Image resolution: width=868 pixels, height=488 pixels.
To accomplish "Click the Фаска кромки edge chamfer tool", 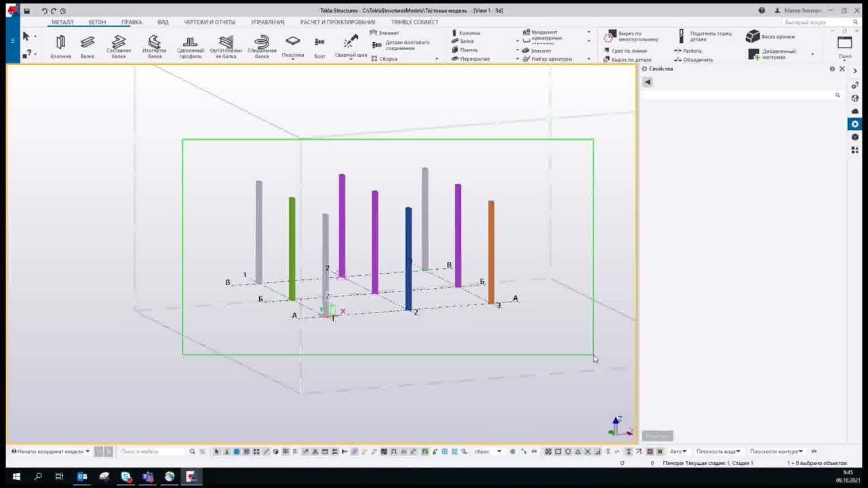I will point(770,37).
